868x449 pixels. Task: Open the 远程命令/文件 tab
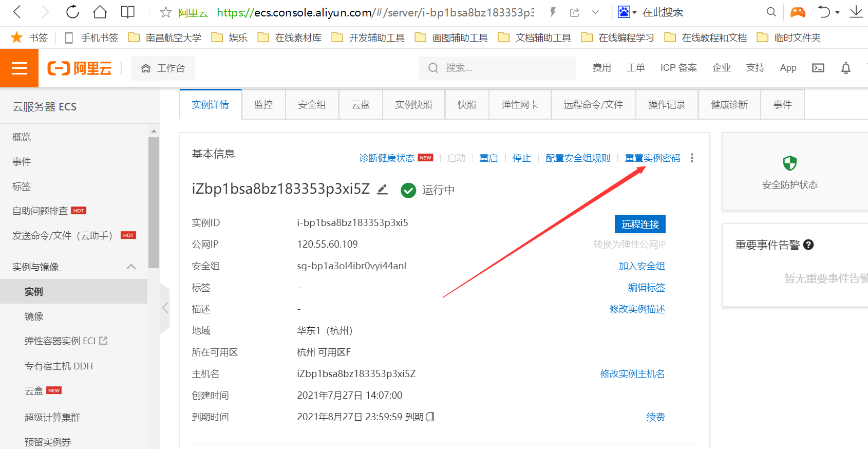(593, 105)
